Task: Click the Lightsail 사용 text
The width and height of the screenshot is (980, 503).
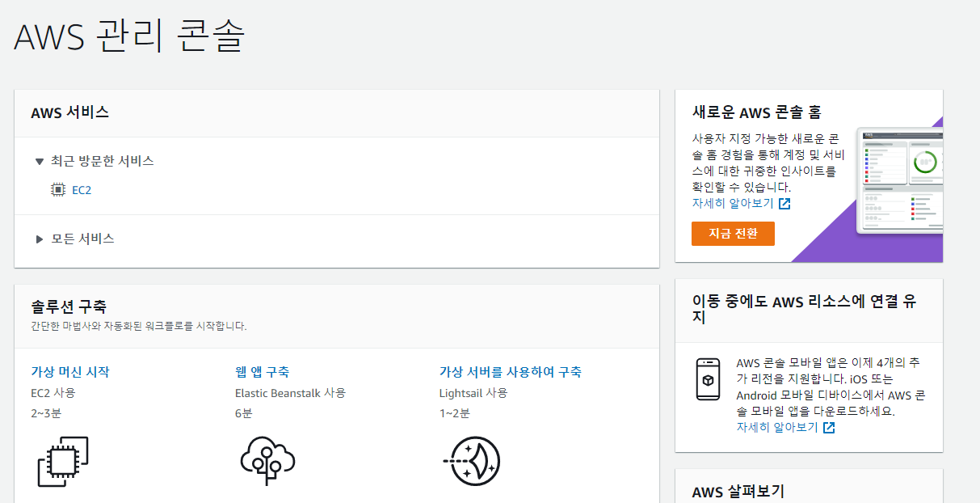Action: (x=473, y=393)
